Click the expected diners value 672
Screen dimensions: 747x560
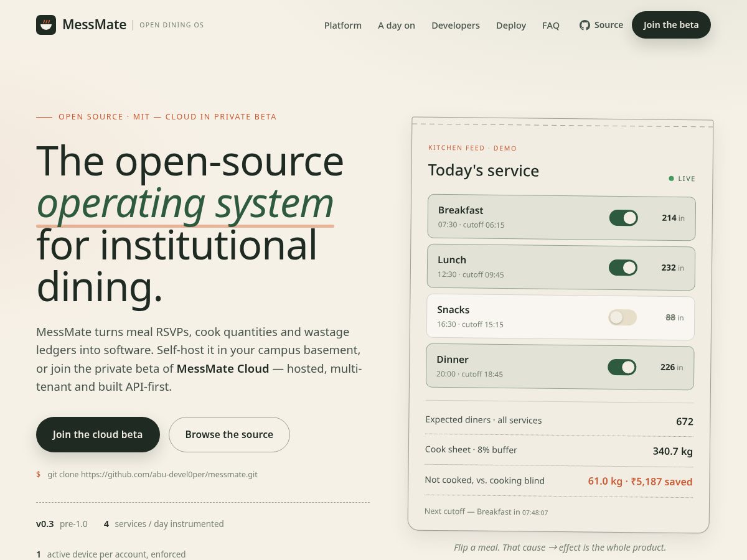pyautogui.click(x=685, y=421)
